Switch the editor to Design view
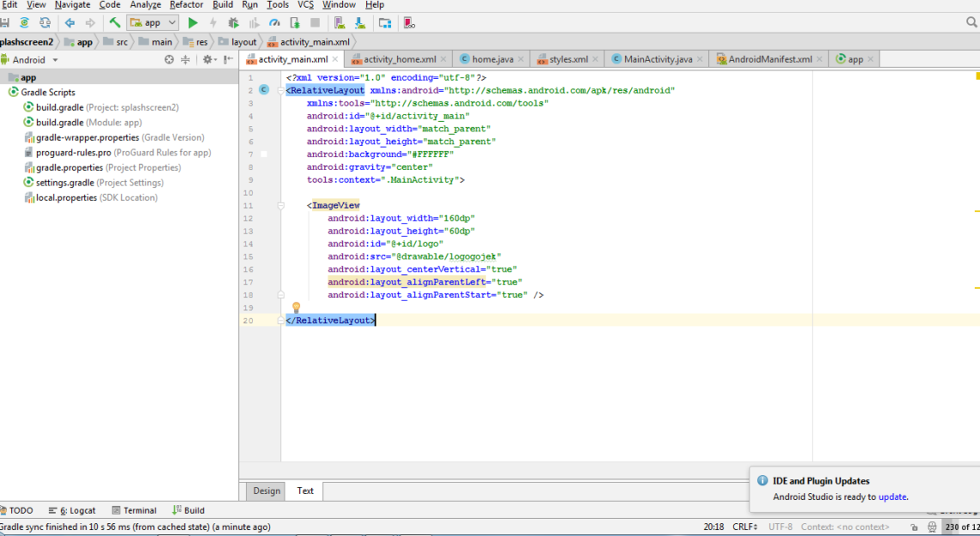Screen dimensions: 980x536 (266, 490)
